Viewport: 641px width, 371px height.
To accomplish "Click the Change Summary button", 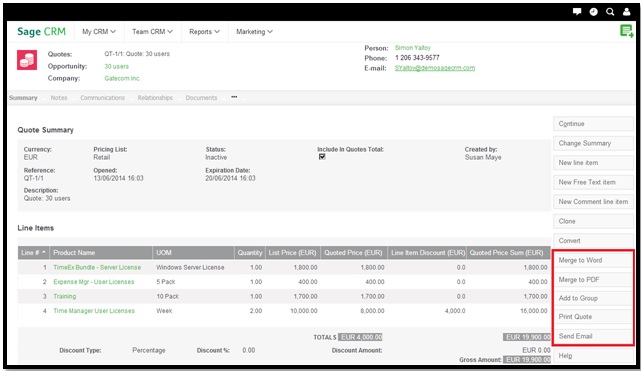I will click(x=593, y=143).
